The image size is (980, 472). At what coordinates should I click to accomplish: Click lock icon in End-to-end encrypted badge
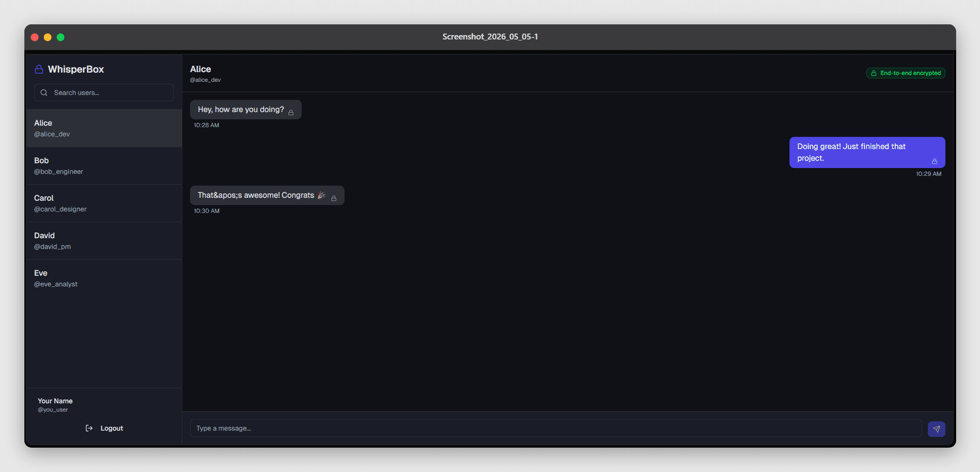[874, 73]
